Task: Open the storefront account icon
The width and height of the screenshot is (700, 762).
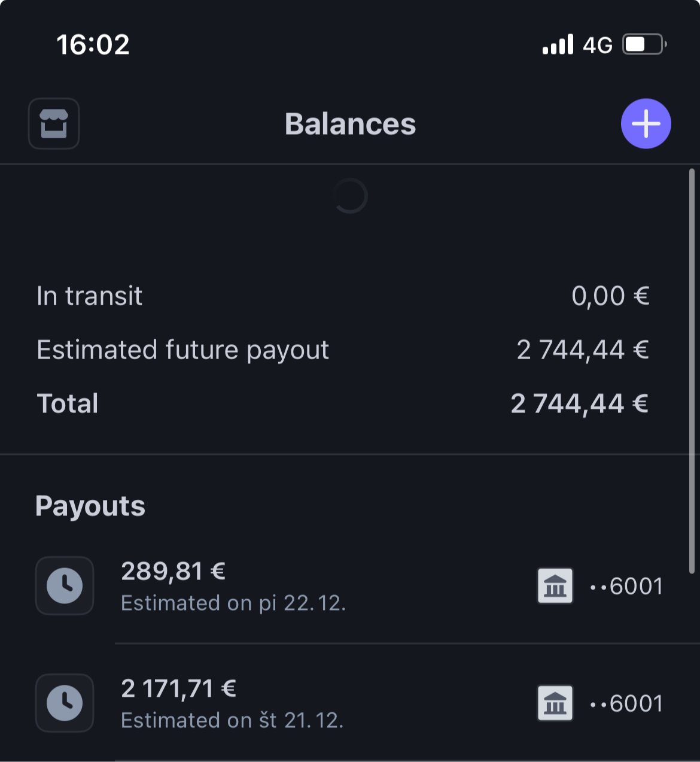Action: click(x=54, y=123)
